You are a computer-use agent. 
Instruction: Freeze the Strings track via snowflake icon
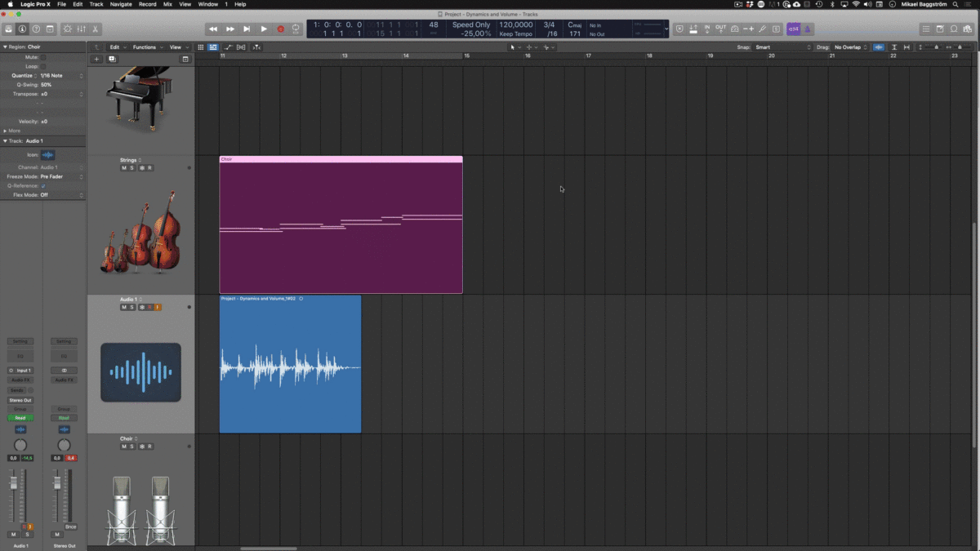click(x=142, y=167)
